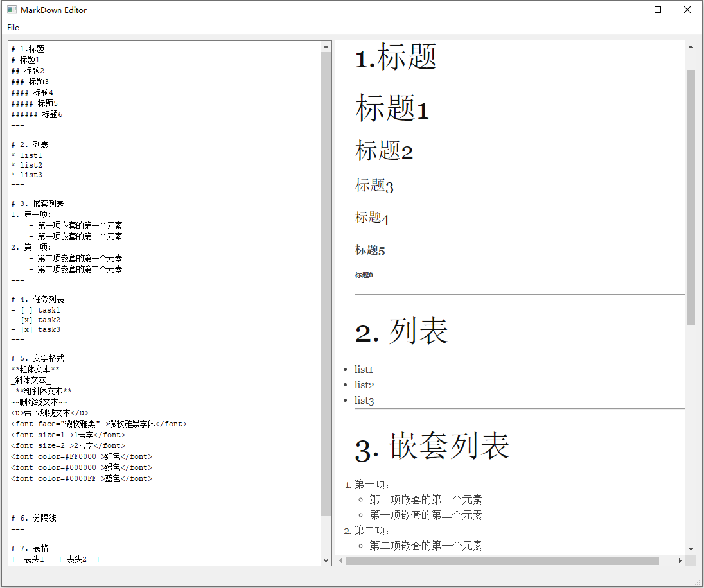This screenshot has height=588, width=704.
Task: Click the MarkDown Editor title bar icon
Action: 10,10
